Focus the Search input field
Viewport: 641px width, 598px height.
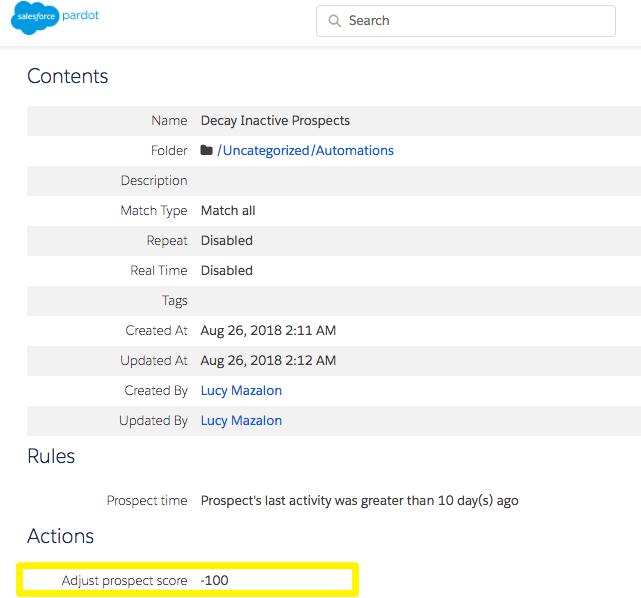click(x=466, y=21)
